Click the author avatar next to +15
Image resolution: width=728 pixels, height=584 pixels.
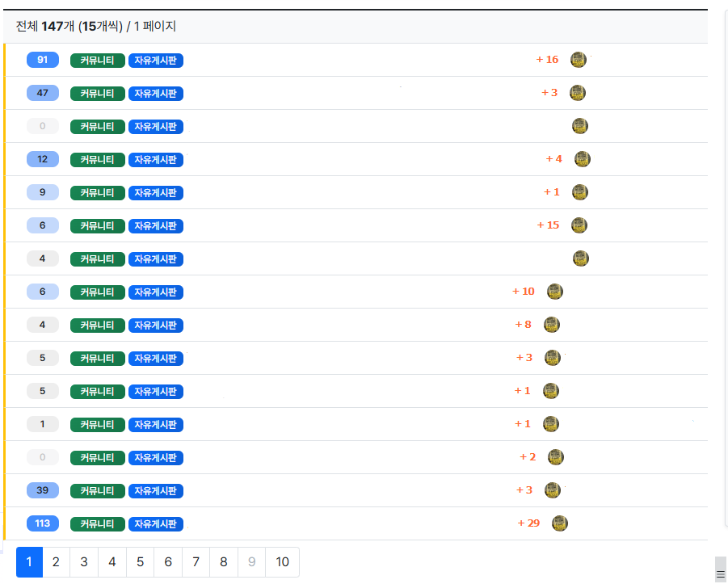[x=579, y=225]
